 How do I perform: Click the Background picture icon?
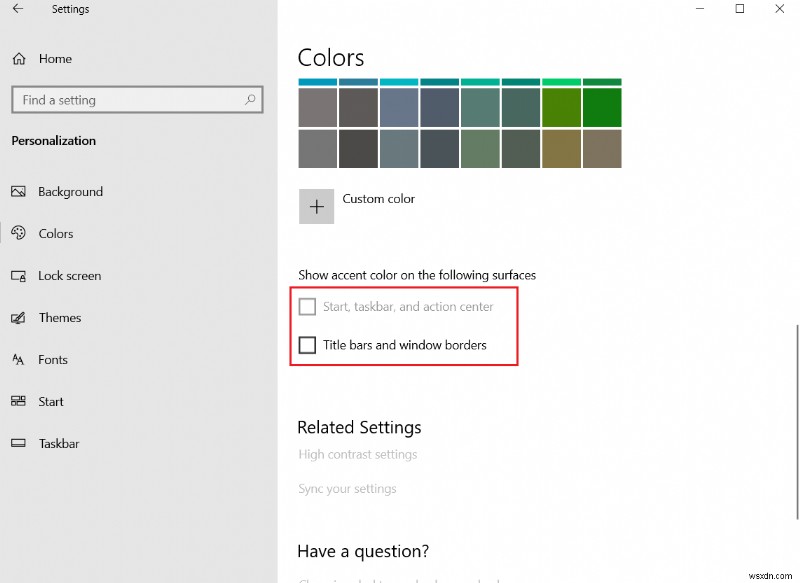click(x=18, y=192)
